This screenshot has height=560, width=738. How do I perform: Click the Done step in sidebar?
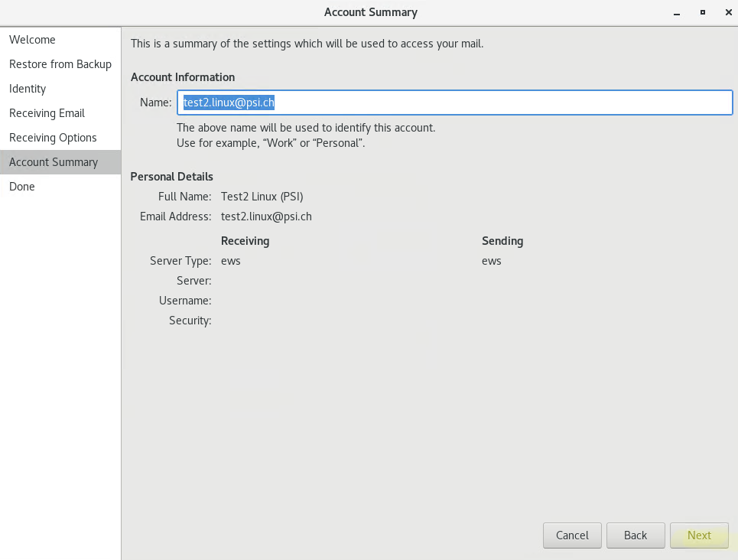click(22, 187)
